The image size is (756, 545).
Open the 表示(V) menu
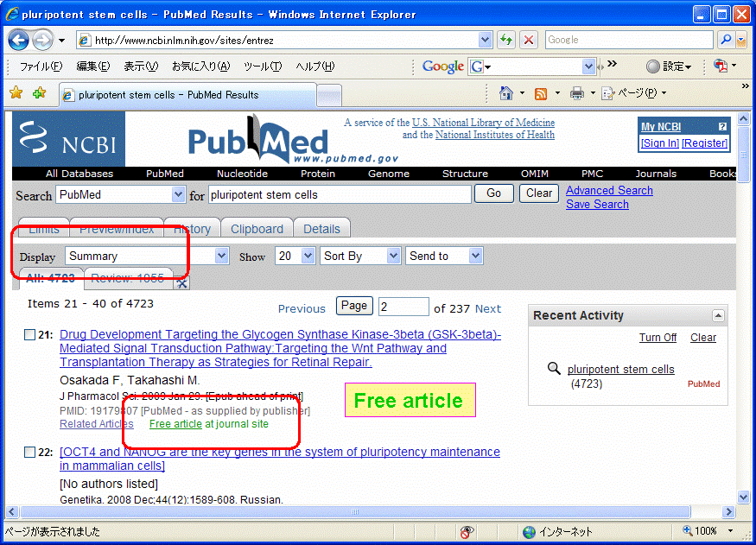(140, 67)
